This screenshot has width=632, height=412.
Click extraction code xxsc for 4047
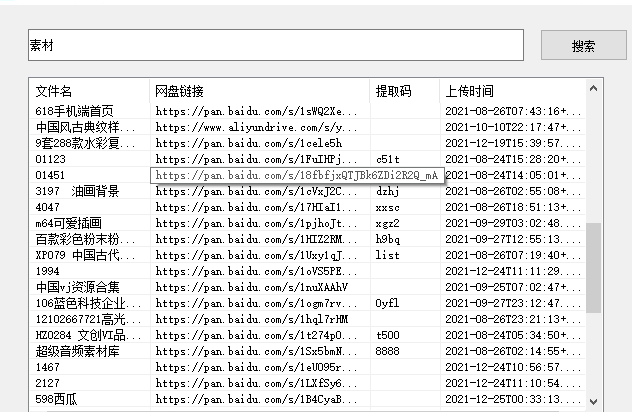[x=388, y=207]
